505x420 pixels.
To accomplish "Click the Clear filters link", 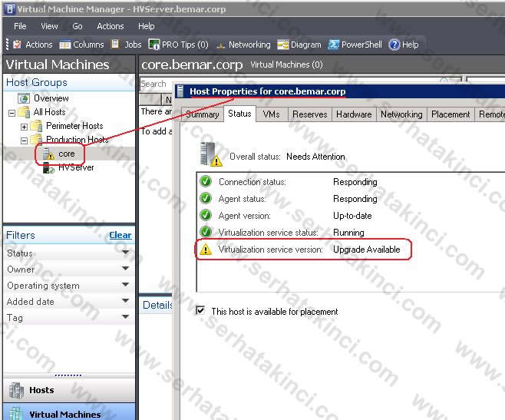I will [x=120, y=235].
